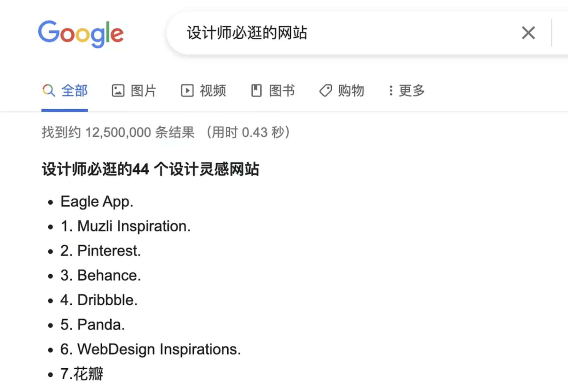
Task: Clear the search box with the X icon
Action: [528, 33]
